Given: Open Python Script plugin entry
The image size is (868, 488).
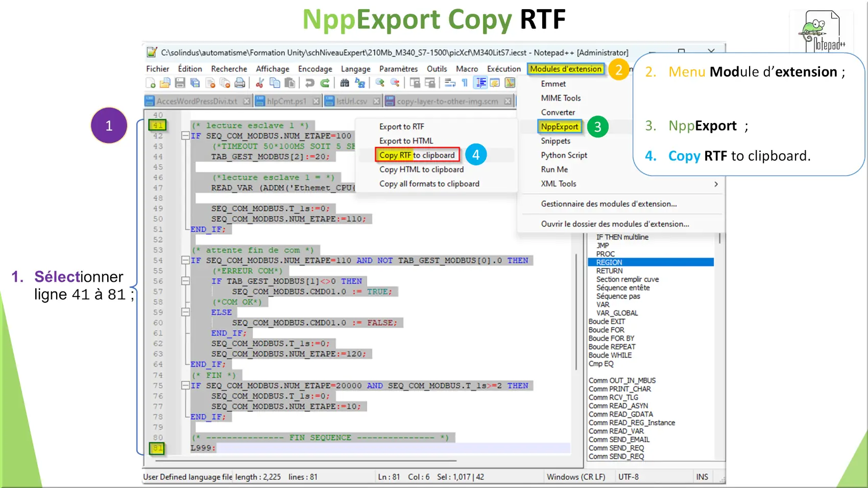Looking at the screenshot, I should 564,155.
